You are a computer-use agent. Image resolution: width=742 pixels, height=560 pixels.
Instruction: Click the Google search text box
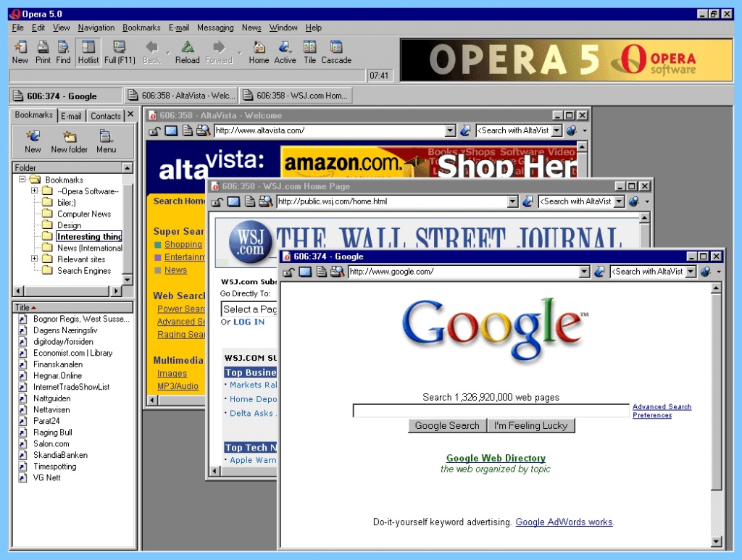[491, 411]
